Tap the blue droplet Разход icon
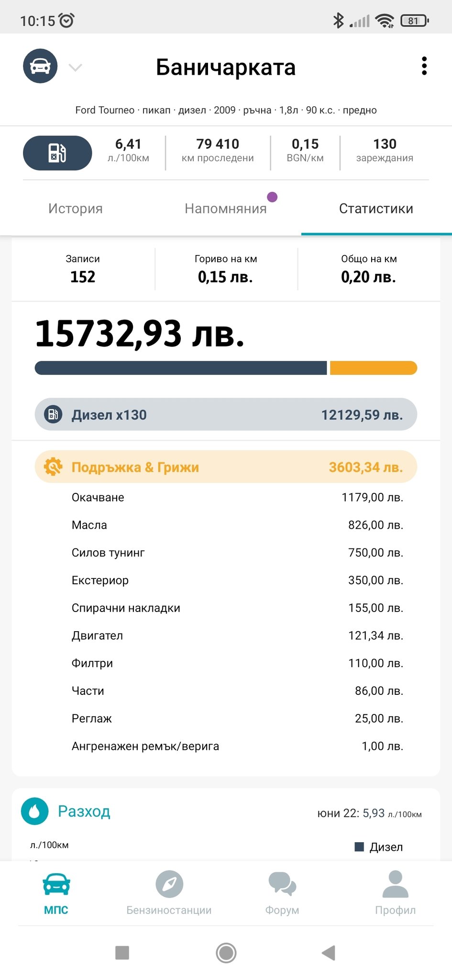Screen dimensions: 452x980 click(x=35, y=811)
